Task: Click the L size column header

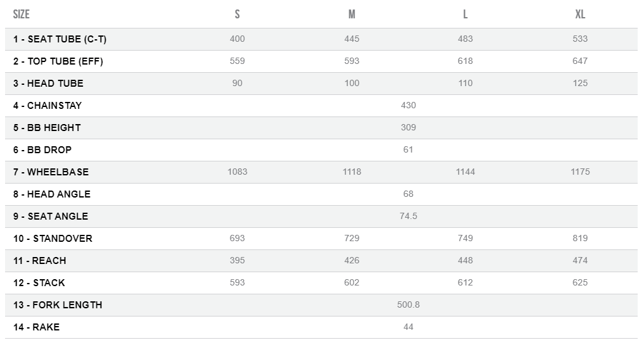Action: (x=466, y=15)
